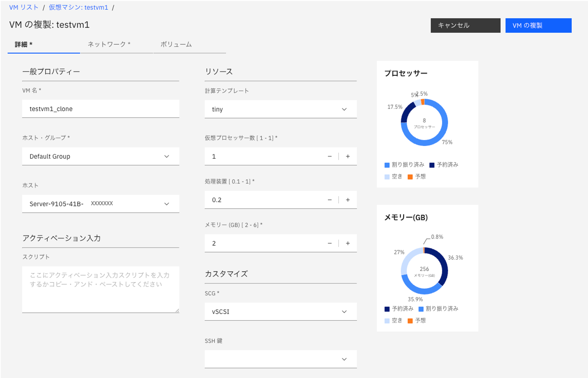Open the 計算テンプレート dropdown showing tiny

(281, 109)
